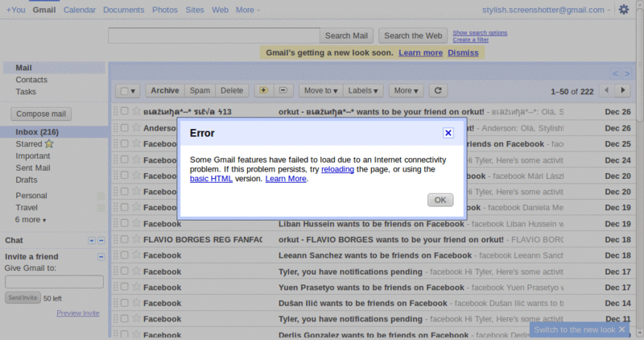644x340 pixels.
Task: Open the Contacts section
Action: [x=31, y=80]
